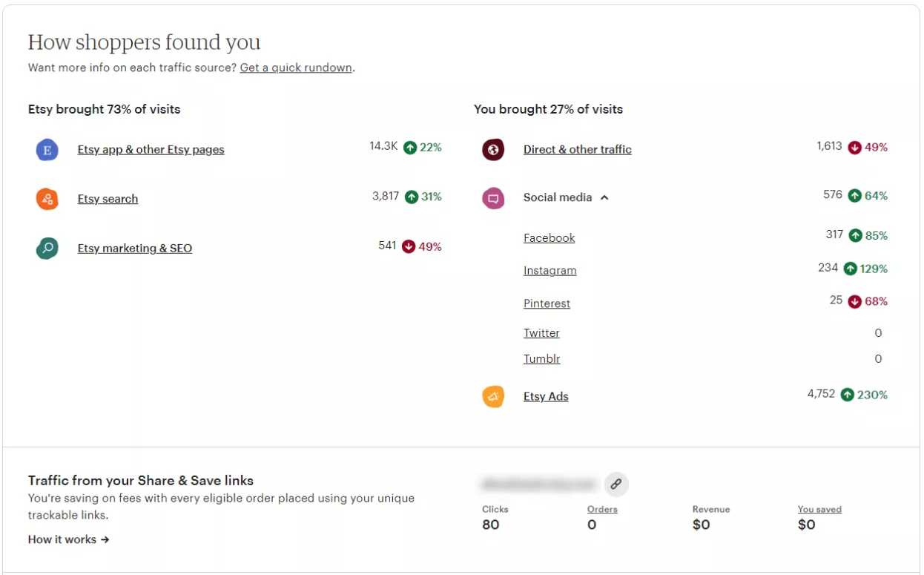Open the Twitter traffic link
Image resolution: width=924 pixels, height=575 pixels.
(x=541, y=333)
